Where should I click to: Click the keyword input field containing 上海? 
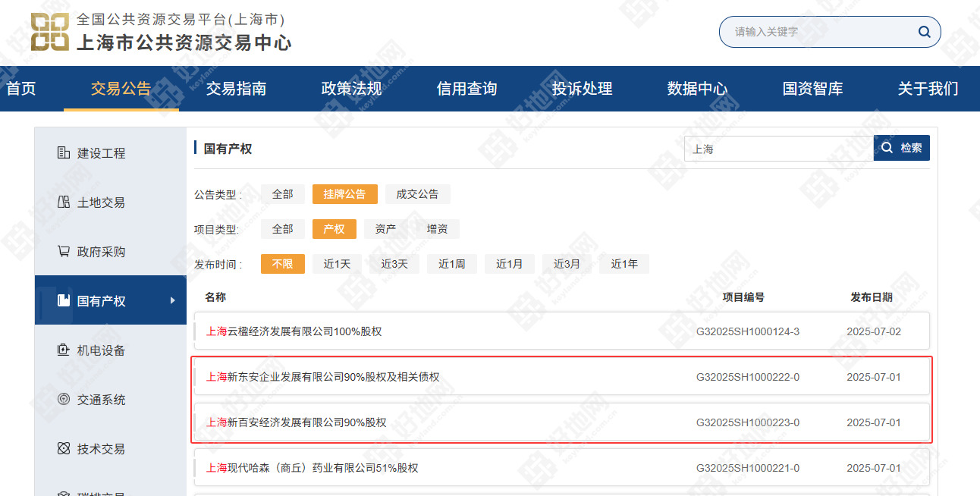tap(779, 149)
